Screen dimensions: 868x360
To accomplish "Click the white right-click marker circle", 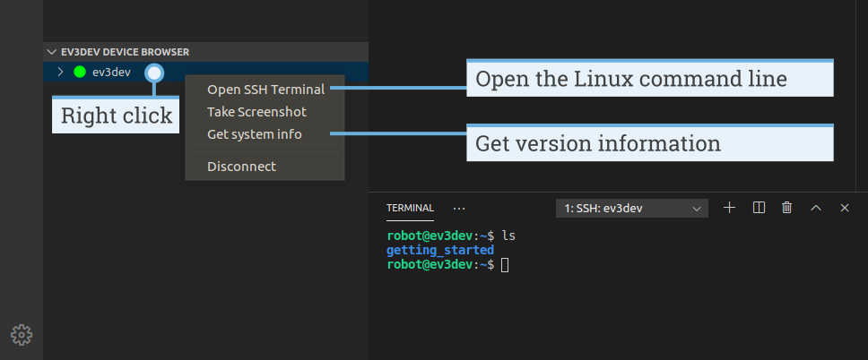I will click(x=154, y=73).
